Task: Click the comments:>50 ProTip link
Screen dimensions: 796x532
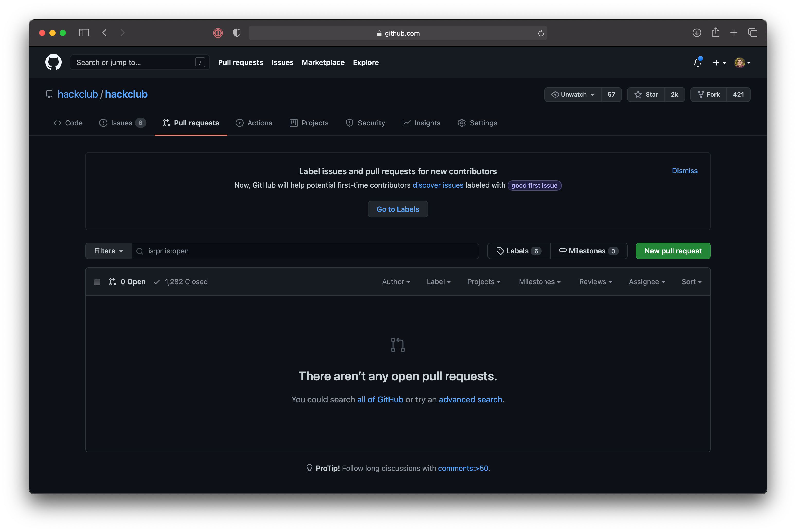Action: point(463,468)
